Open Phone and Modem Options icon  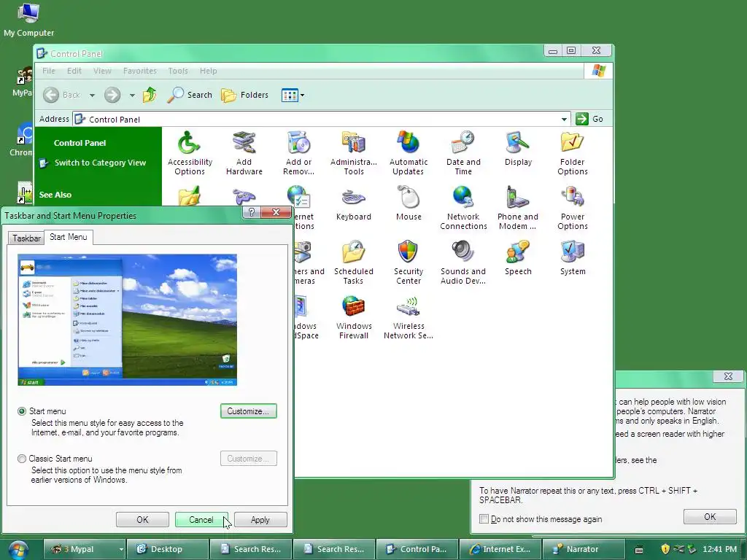518,208
